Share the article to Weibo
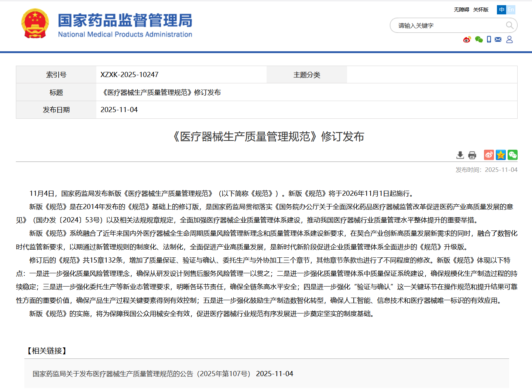532x392 pixels. pyautogui.click(x=489, y=155)
